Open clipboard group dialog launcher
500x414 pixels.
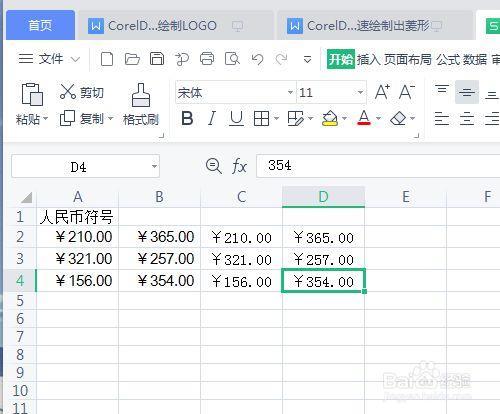coord(161,135)
